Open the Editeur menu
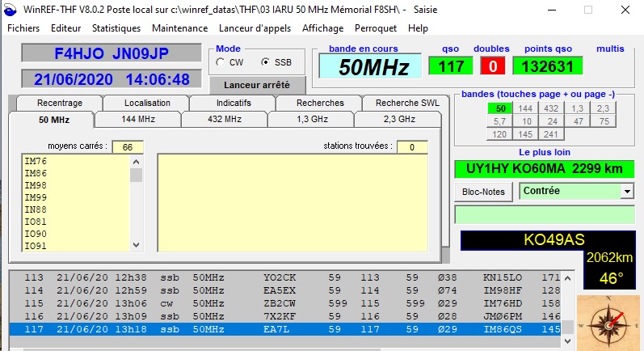644x351 pixels. (x=65, y=28)
